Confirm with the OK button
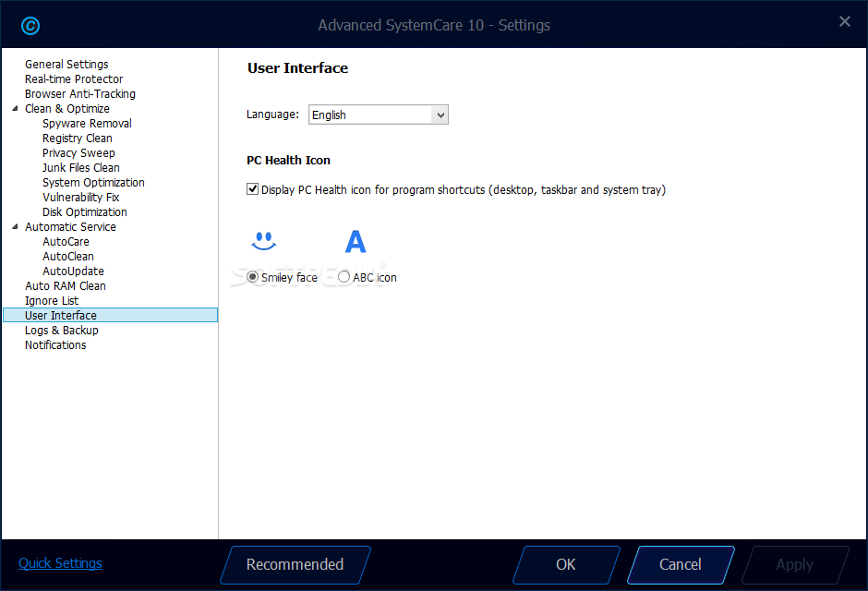Image resolution: width=868 pixels, height=591 pixels. 566,565
